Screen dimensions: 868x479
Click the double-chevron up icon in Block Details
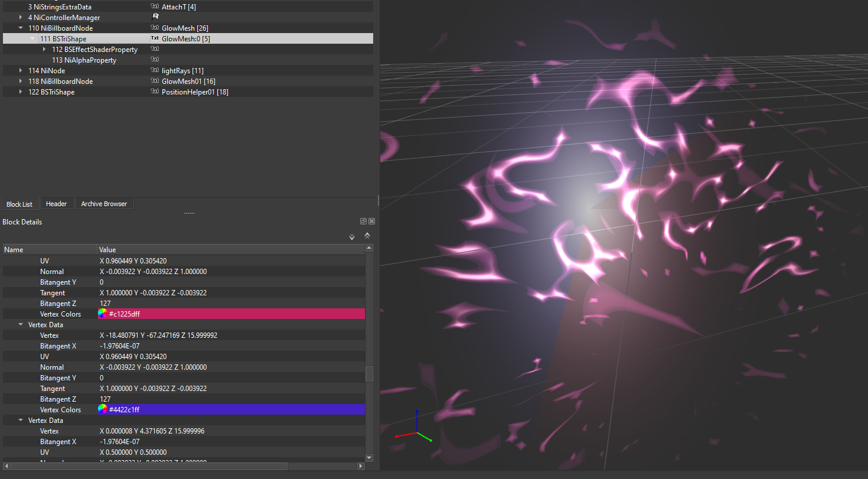367,236
